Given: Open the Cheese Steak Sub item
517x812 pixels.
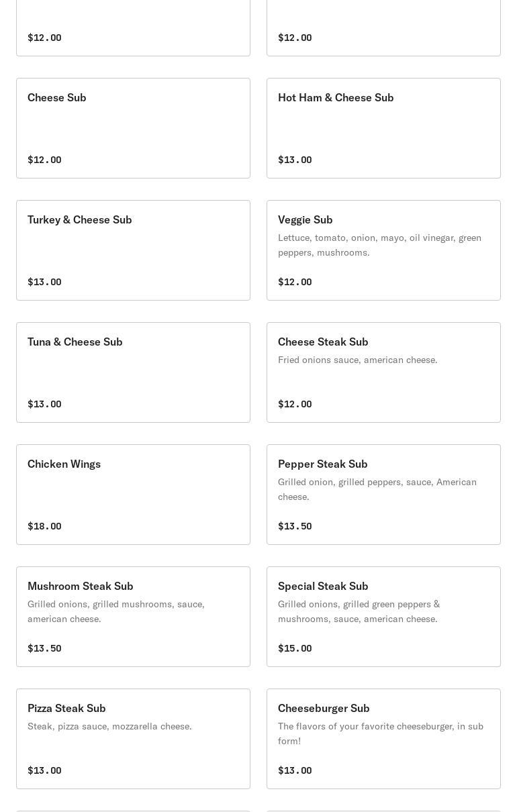Looking at the screenshot, I should tap(383, 372).
